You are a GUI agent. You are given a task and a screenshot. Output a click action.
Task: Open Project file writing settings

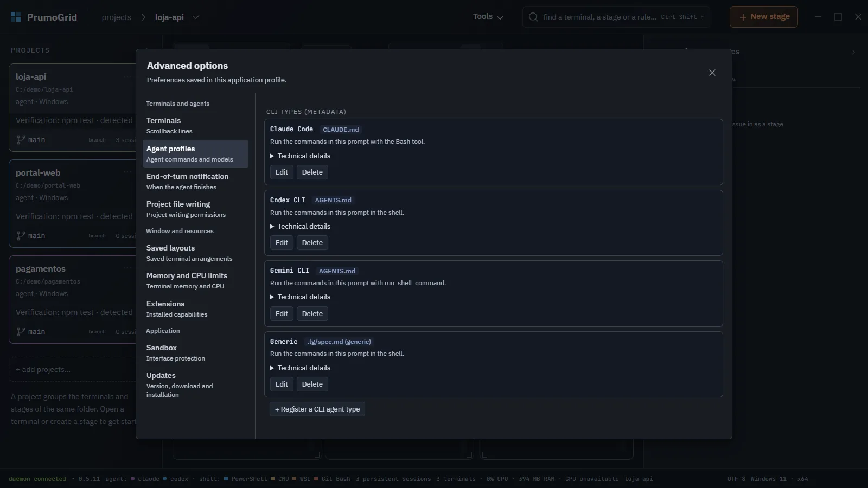coord(195,209)
